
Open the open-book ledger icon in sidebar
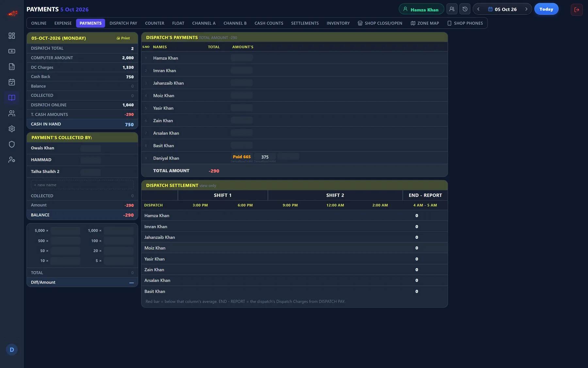[x=12, y=98]
